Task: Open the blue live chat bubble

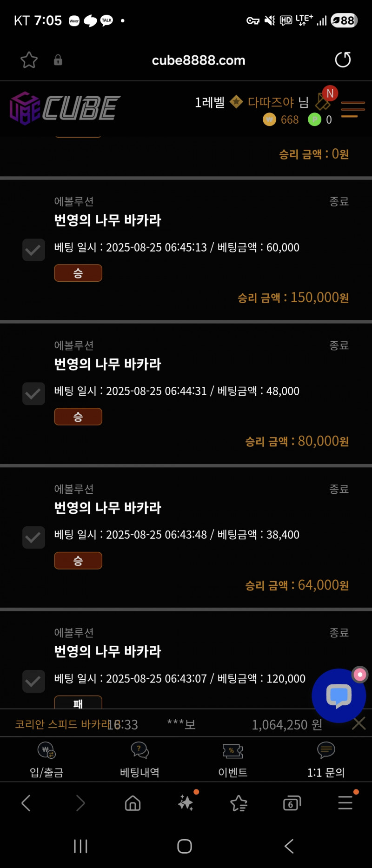Action: [x=339, y=696]
